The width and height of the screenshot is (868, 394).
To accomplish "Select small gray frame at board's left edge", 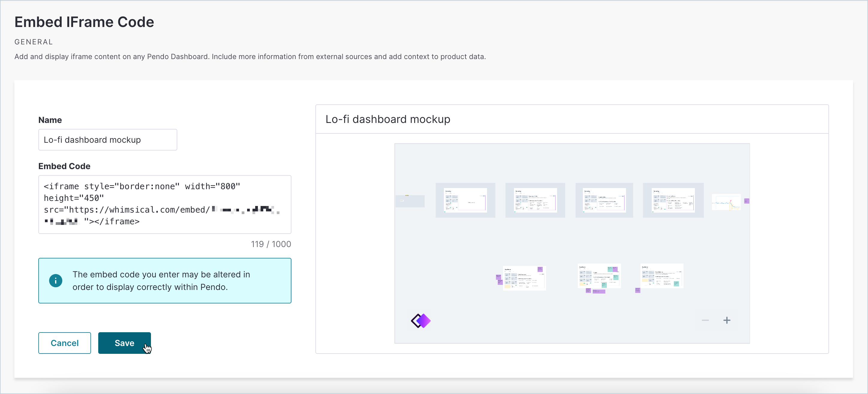I will [410, 201].
